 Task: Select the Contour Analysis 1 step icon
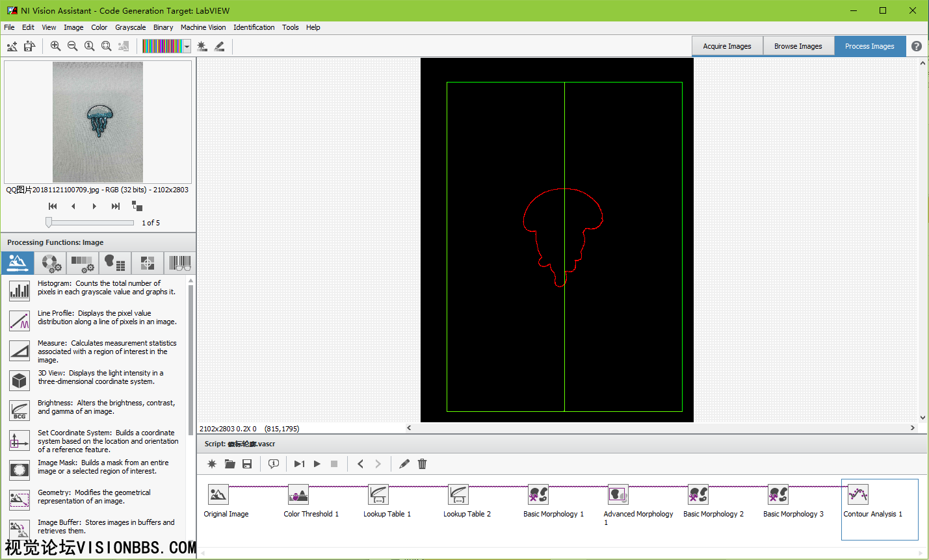pyautogui.click(x=857, y=495)
